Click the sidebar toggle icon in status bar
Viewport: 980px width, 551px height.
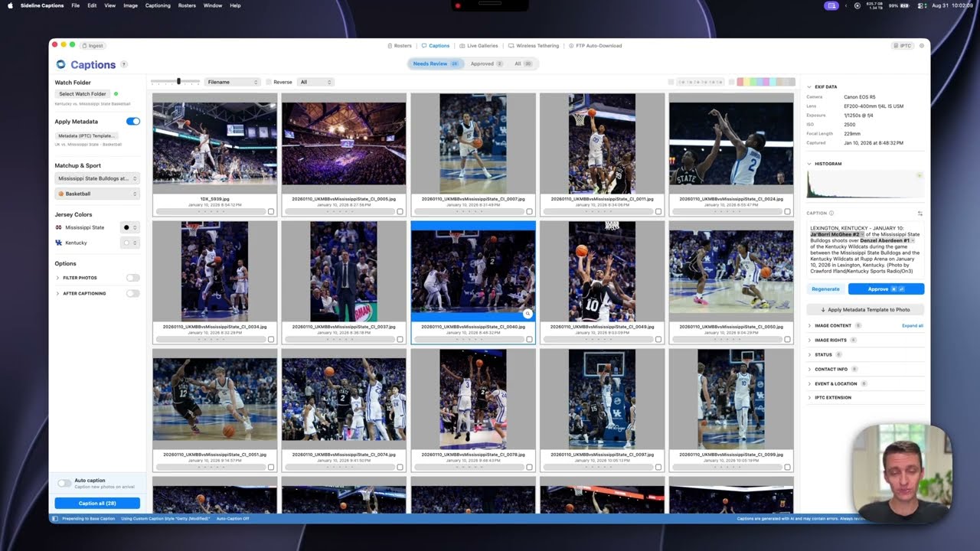point(54,518)
